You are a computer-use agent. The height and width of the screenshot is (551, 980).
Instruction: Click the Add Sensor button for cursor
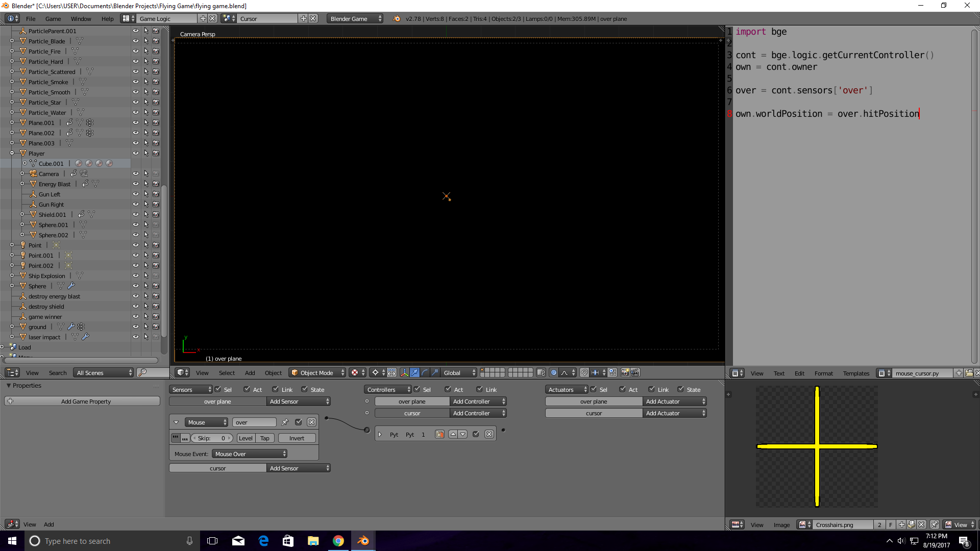point(298,467)
